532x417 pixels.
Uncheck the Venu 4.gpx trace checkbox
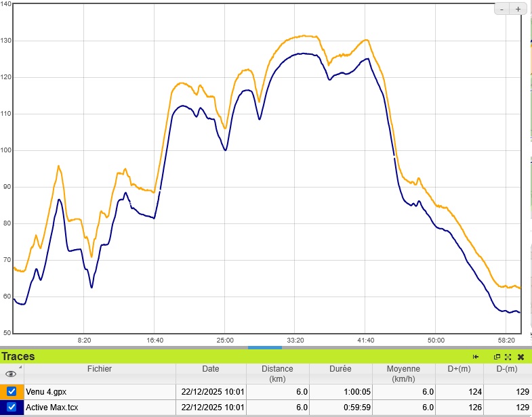click(12, 391)
